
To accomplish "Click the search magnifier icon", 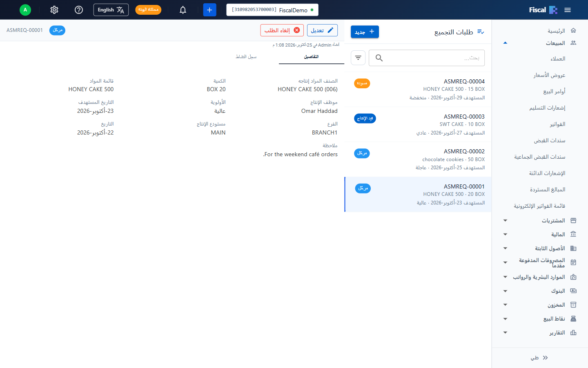I will click(x=379, y=58).
